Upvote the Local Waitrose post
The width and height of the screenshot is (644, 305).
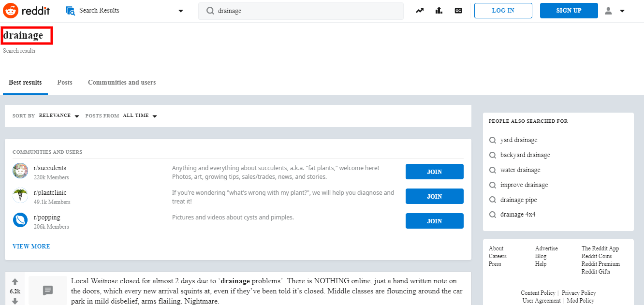[15, 281]
